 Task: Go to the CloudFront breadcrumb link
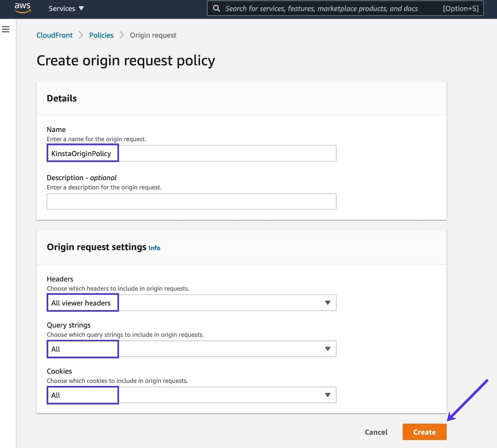click(54, 35)
